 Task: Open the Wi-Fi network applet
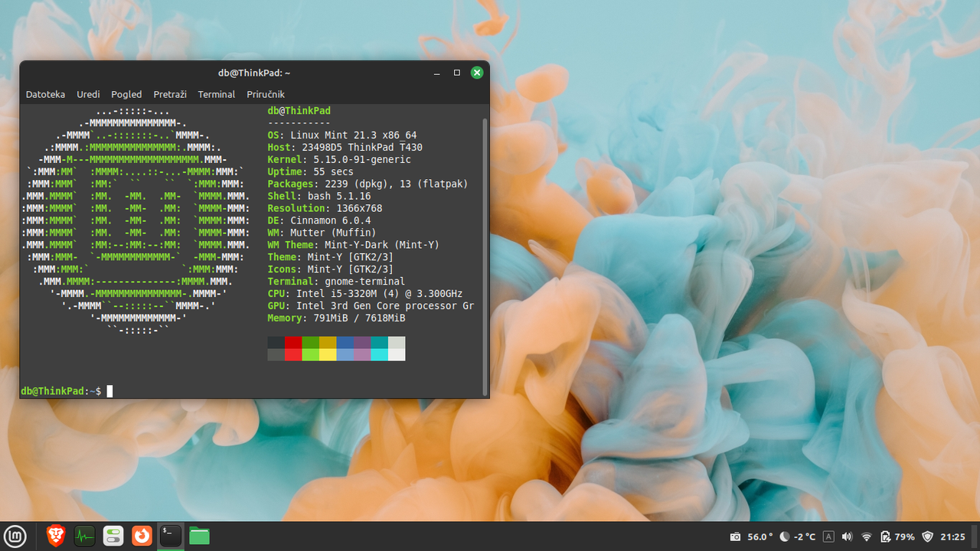(867, 536)
